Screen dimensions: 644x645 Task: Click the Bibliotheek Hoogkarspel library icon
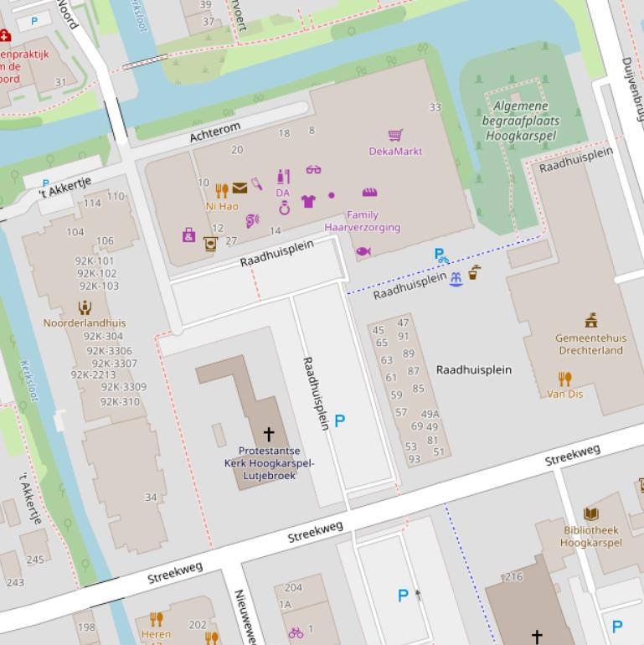click(591, 513)
